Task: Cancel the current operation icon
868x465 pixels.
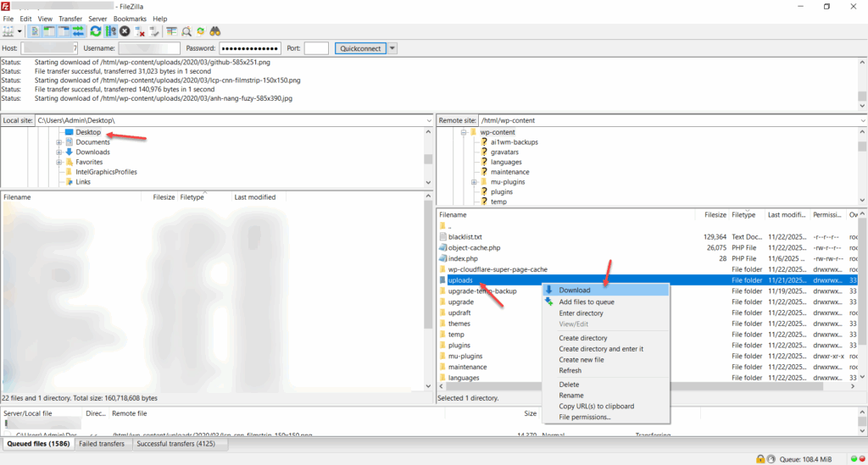Action: pos(125,31)
